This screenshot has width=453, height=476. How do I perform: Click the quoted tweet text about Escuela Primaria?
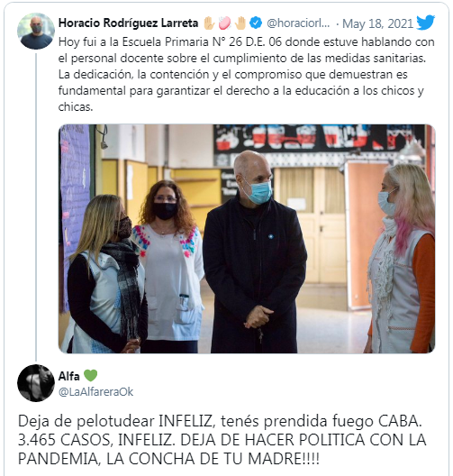coord(247,74)
